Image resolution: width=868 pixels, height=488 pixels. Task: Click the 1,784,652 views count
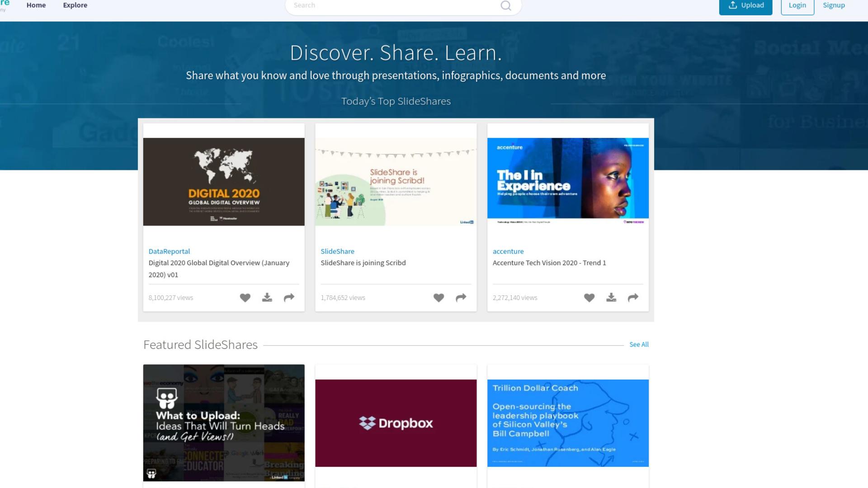coord(343,298)
